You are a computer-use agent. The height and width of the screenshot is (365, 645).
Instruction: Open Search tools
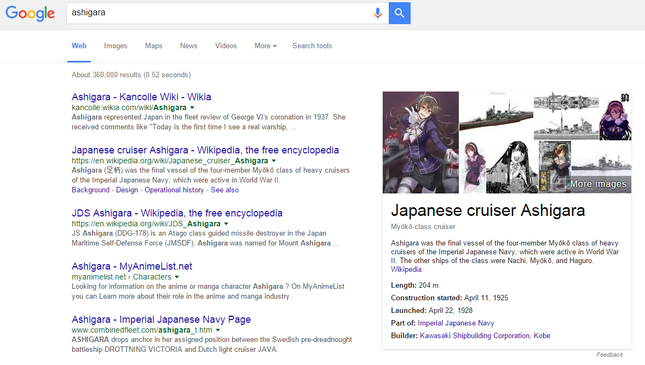click(x=312, y=46)
